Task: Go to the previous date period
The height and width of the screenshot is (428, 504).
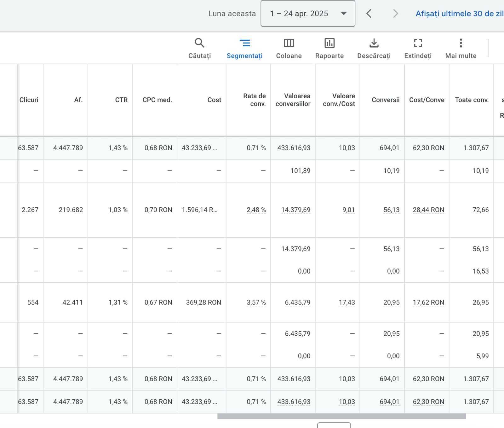Action: [x=369, y=14]
